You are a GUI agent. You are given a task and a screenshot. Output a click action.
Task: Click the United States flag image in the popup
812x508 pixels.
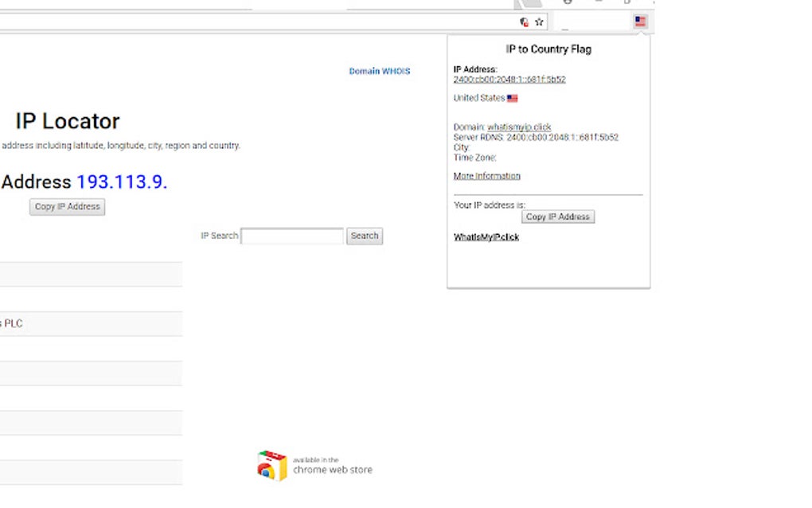point(511,98)
